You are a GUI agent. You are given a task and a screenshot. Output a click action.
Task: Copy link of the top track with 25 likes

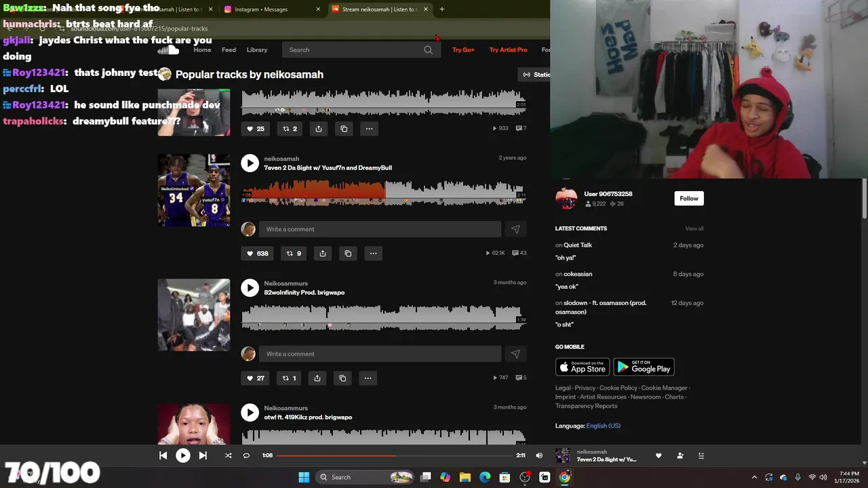tap(344, 129)
